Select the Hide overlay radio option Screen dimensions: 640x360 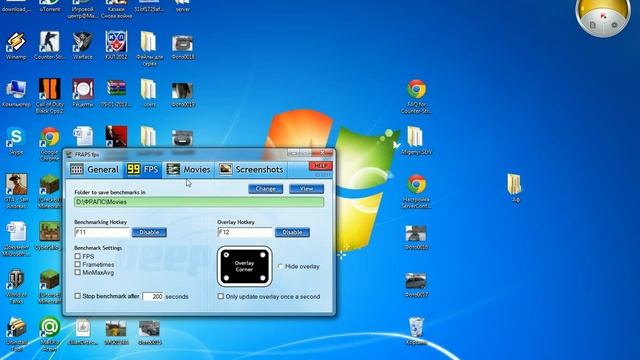tap(280, 267)
